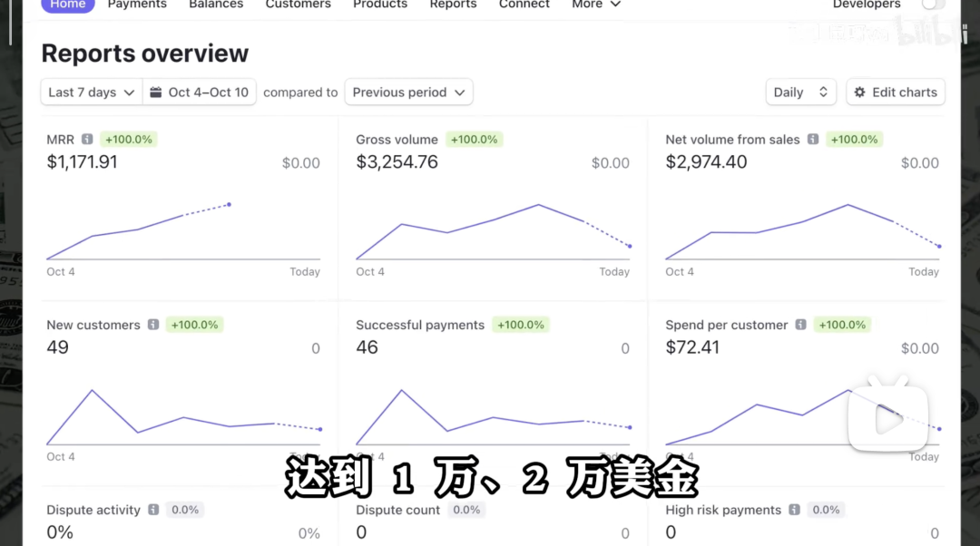Toggle the switch next to Developers
This screenshot has width=980, height=546.
[x=932, y=4]
